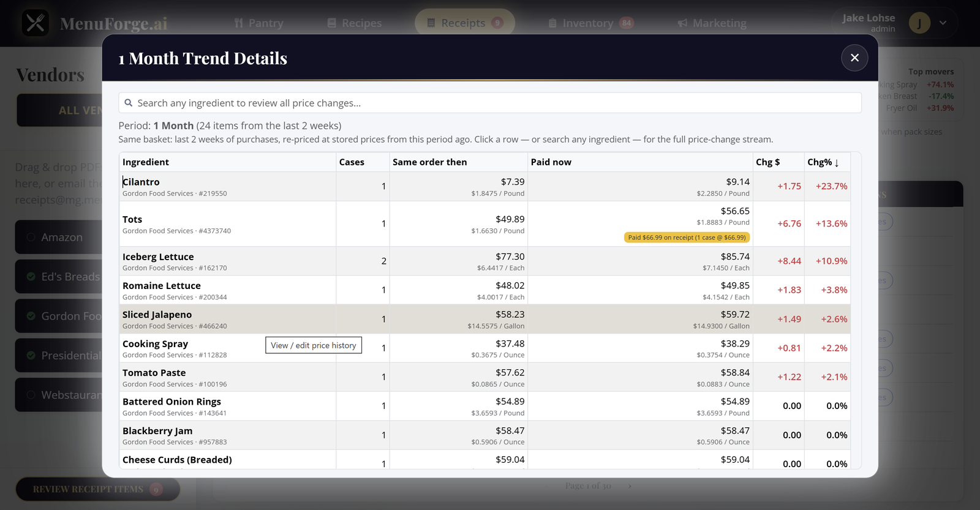
Task: Click the Inventory clipboard icon
Action: click(552, 23)
